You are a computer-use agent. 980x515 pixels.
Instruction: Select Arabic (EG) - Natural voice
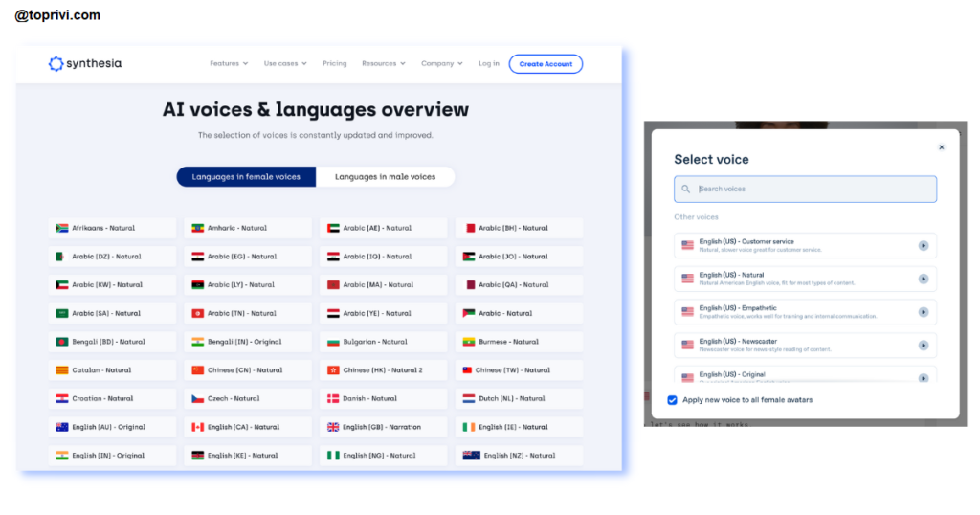(248, 257)
